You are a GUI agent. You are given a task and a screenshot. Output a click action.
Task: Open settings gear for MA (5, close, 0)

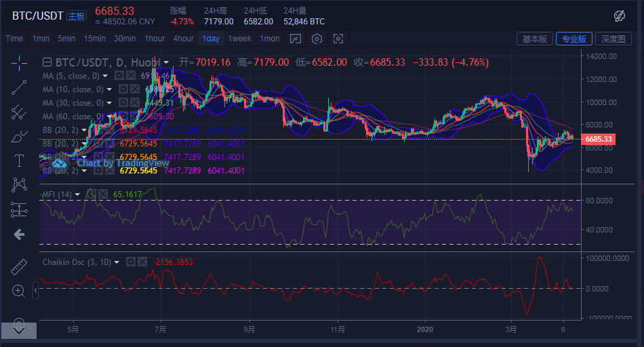pos(119,75)
